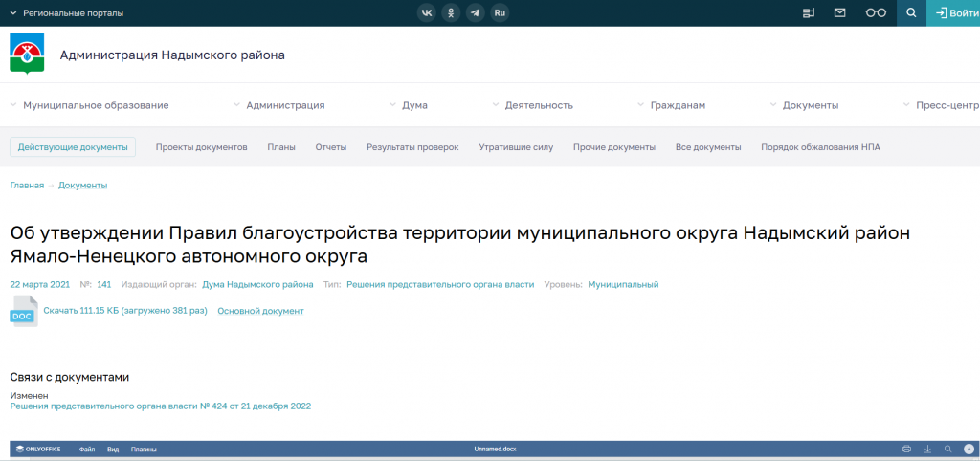Open the Дума navigation menu
This screenshot has width=980, height=461.
414,105
